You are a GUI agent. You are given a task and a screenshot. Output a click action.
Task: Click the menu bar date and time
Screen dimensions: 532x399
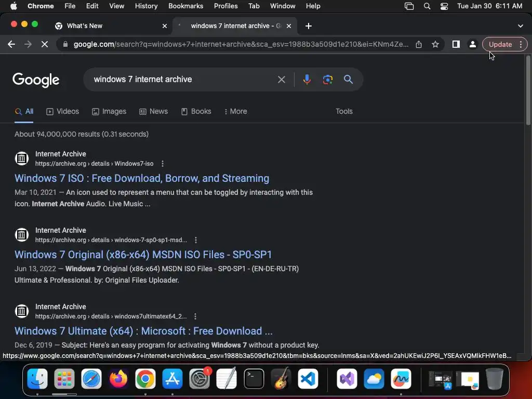[489, 6]
